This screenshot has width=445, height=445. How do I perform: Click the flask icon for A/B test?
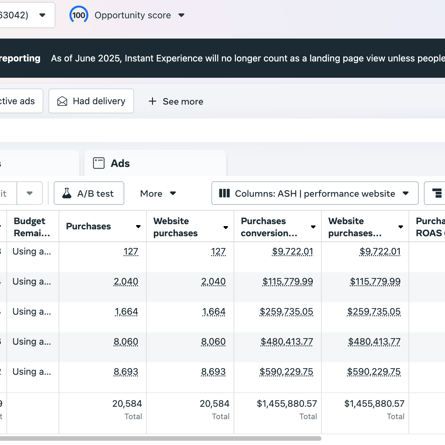click(x=67, y=193)
